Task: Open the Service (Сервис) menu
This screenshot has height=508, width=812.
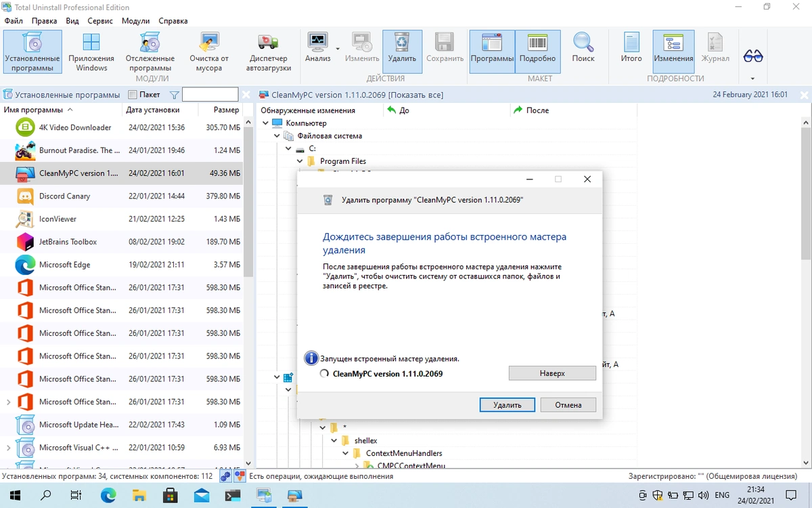Action: 100,21
